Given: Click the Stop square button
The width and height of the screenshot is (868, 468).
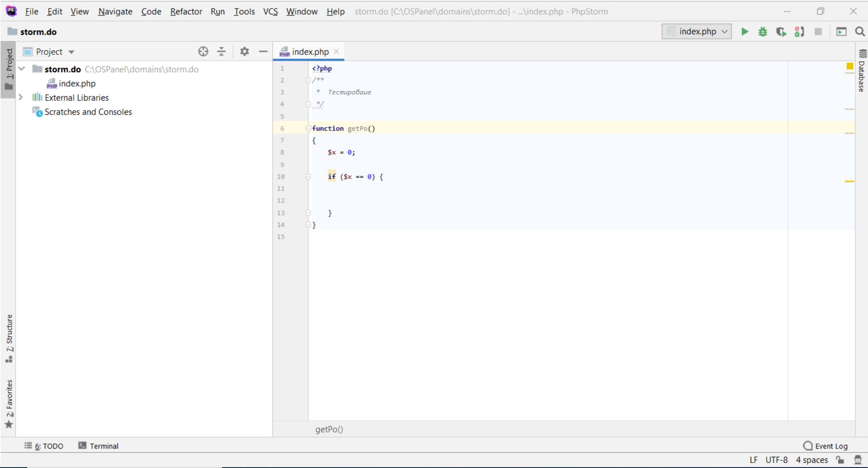Looking at the screenshot, I should point(818,32).
